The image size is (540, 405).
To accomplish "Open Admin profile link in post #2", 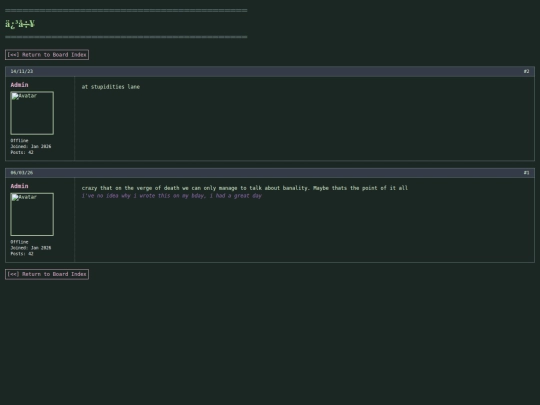I will pyautogui.click(x=19, y=85).
